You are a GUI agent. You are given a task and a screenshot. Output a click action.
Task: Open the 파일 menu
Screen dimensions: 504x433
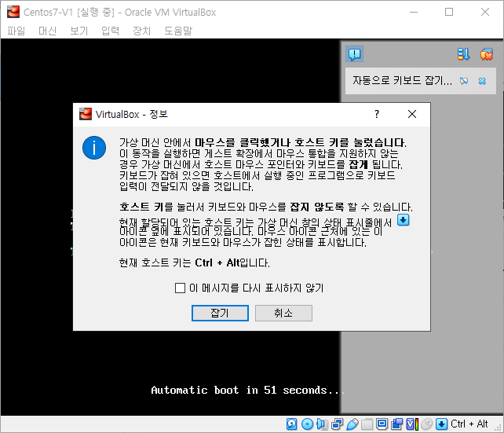click(16, 31)
